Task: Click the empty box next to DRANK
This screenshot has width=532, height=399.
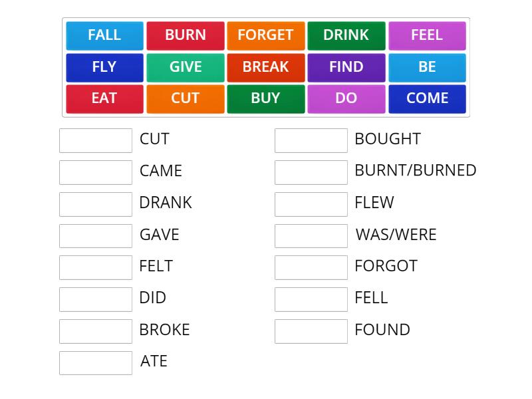Action: (95, 203)
